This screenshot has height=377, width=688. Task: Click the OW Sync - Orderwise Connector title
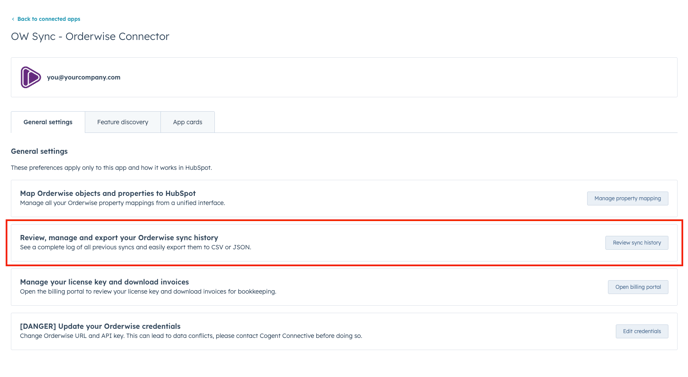[90, 36]
